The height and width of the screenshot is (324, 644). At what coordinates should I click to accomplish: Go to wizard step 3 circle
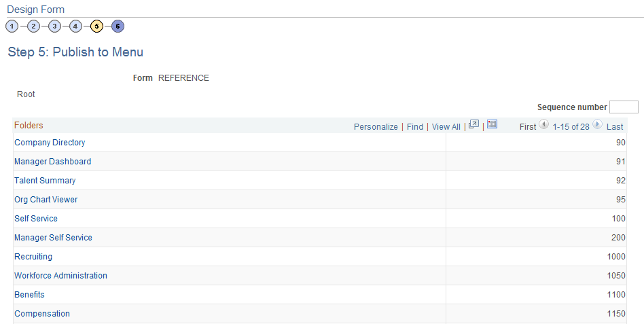(x=54, y=26)
